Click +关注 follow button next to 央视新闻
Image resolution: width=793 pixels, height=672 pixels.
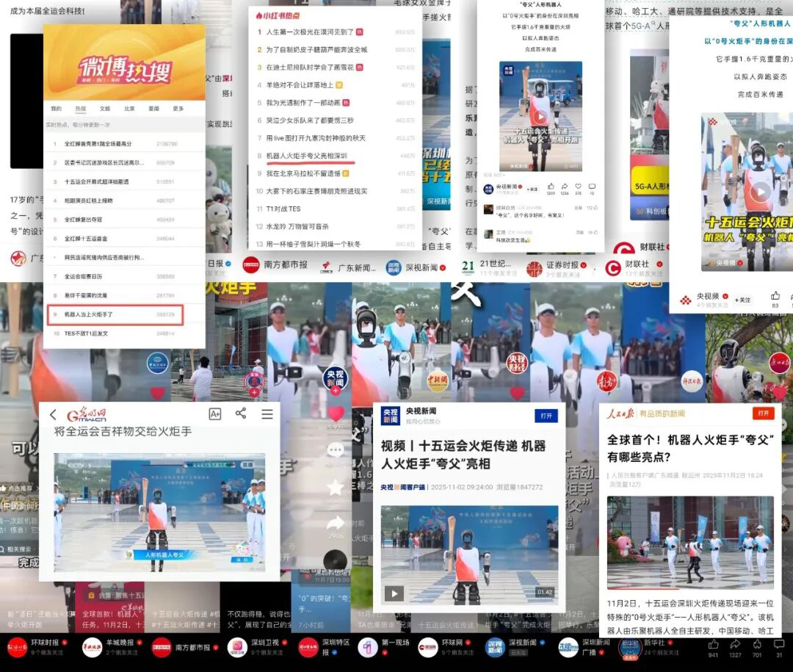[x=532, y=189]
